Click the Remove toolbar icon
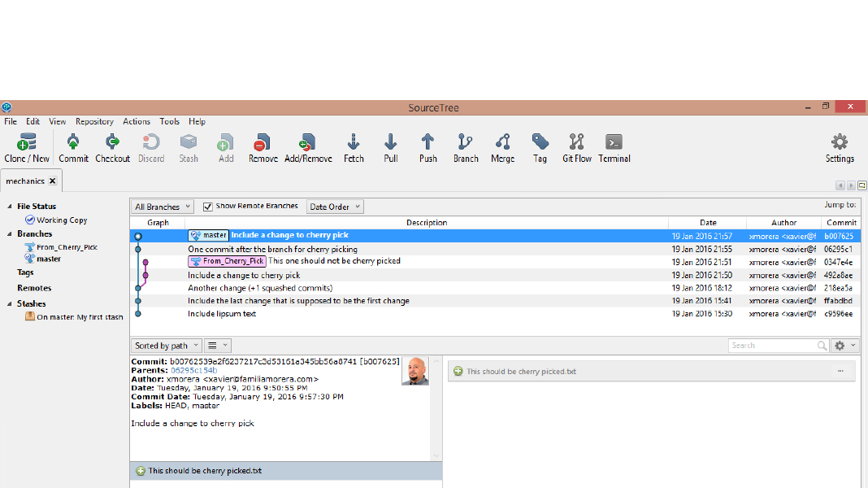The width and height of the screenshot is (868, 488). (263, 148)
